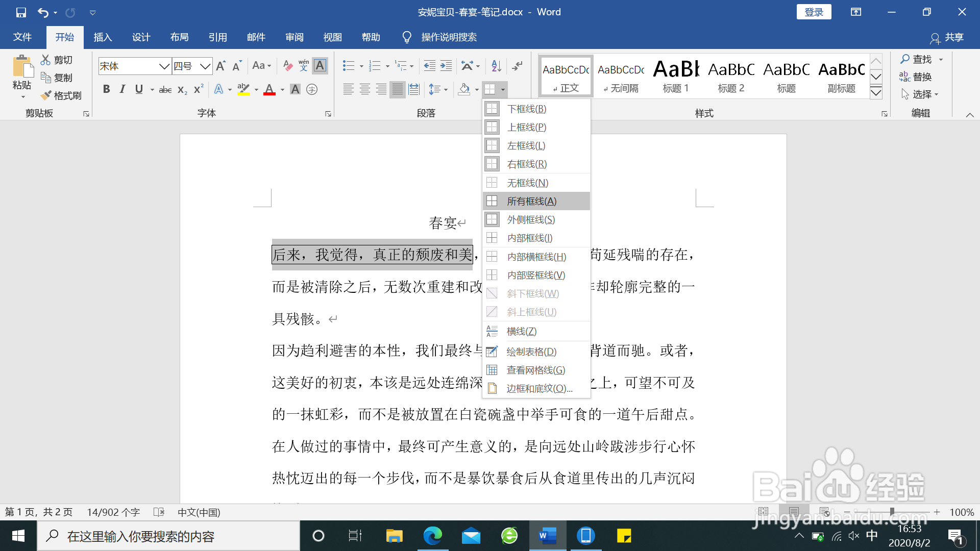Open Word from the Windows taskbar
This screenshot has height=551, width=980.
click(547, 536)
